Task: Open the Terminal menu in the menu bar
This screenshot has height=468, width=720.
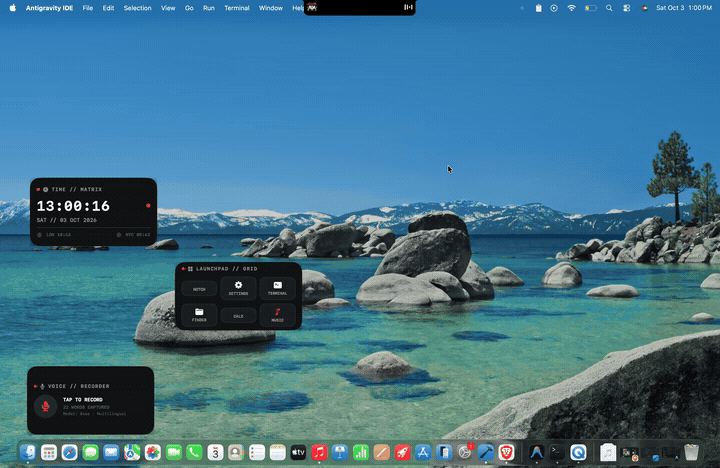Action: pyautogui.click(x=237, y=8)
